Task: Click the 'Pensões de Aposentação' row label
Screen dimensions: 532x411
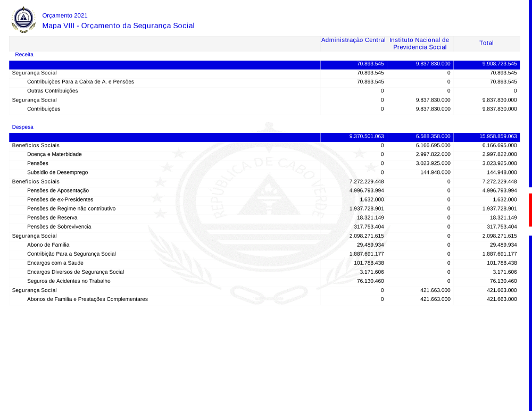Action: 58,190
